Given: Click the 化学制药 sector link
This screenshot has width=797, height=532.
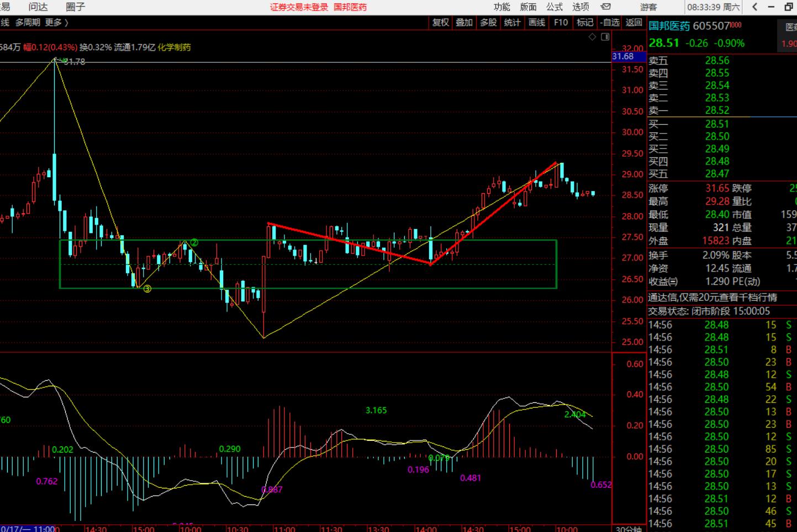Looking at the screenshot, I should tap(174, 47).
